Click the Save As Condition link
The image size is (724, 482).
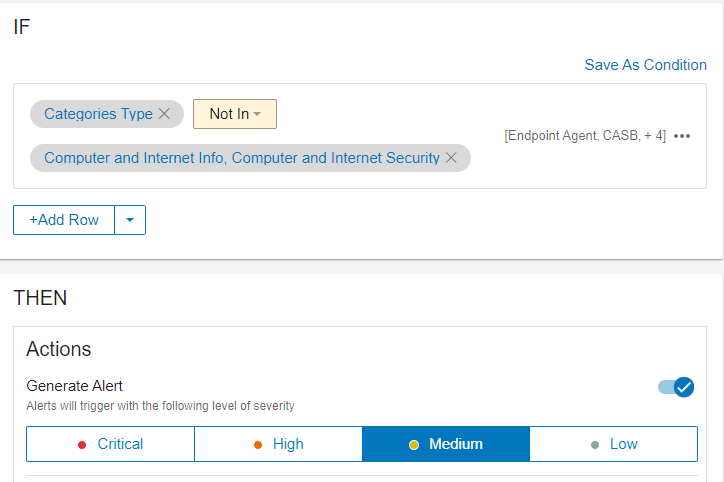coord(645,65)
